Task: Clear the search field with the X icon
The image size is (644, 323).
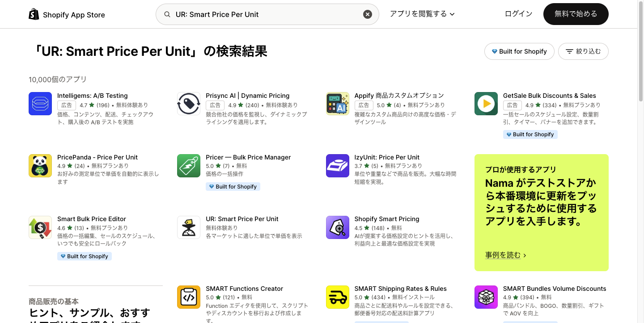Action: [368, 14]
